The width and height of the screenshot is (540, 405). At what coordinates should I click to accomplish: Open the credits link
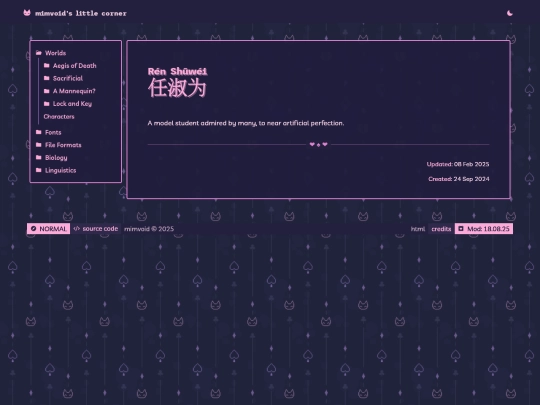pos(441,229)
